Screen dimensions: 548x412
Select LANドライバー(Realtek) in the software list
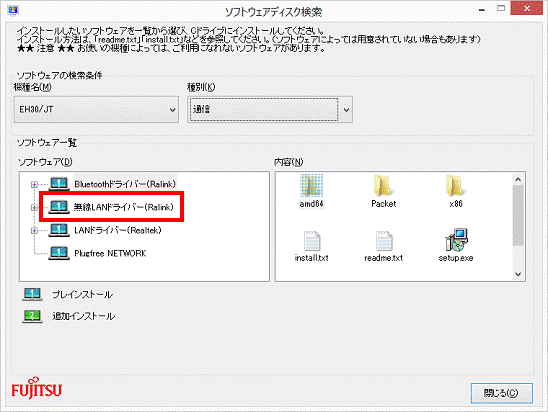(118, 230)
